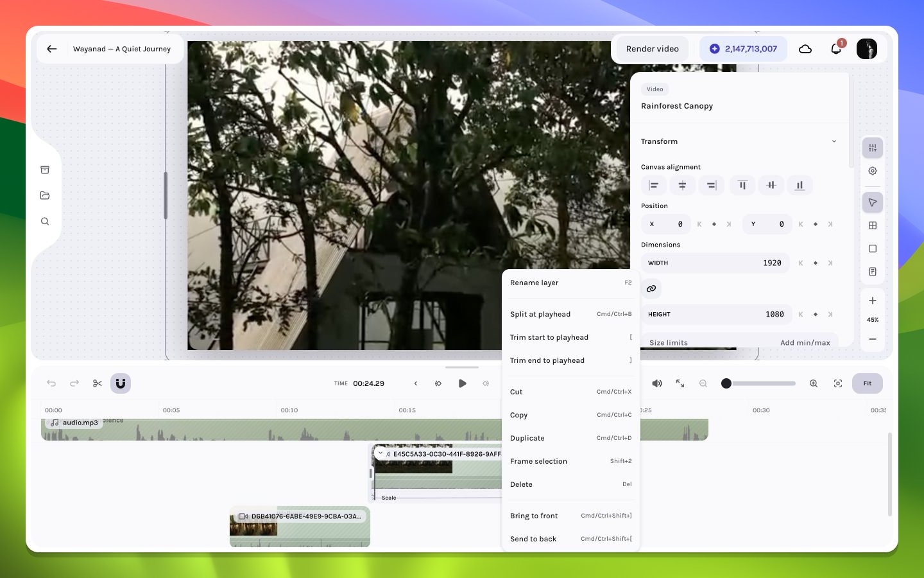Click the focus frame icon beside Fit
The width and height of the screenshot is (924, 578).
(838, 383)
